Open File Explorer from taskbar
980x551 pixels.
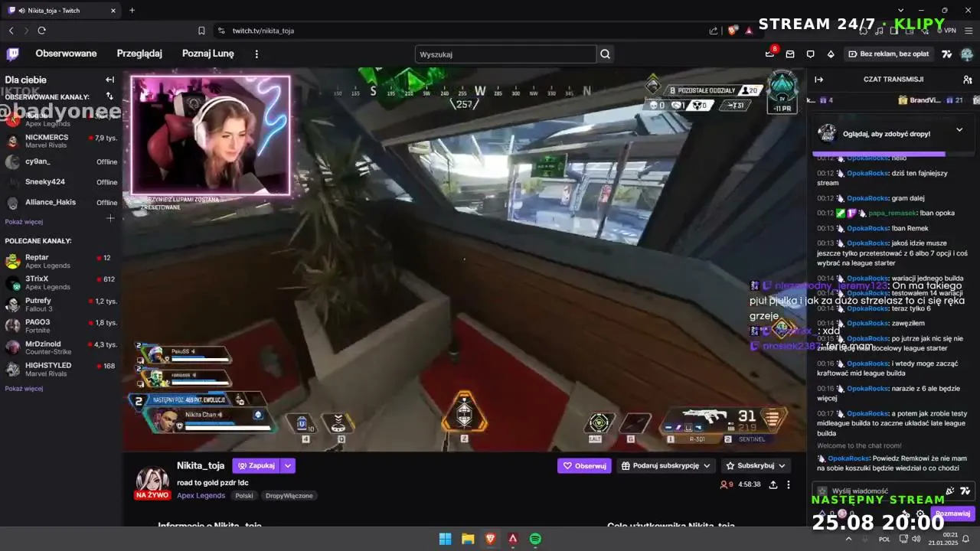[x=467, y=539]
